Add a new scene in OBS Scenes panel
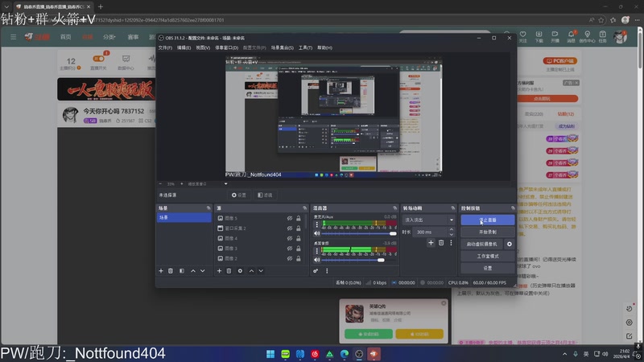This screenshot has height=362, width=644. tap(161, 271)
